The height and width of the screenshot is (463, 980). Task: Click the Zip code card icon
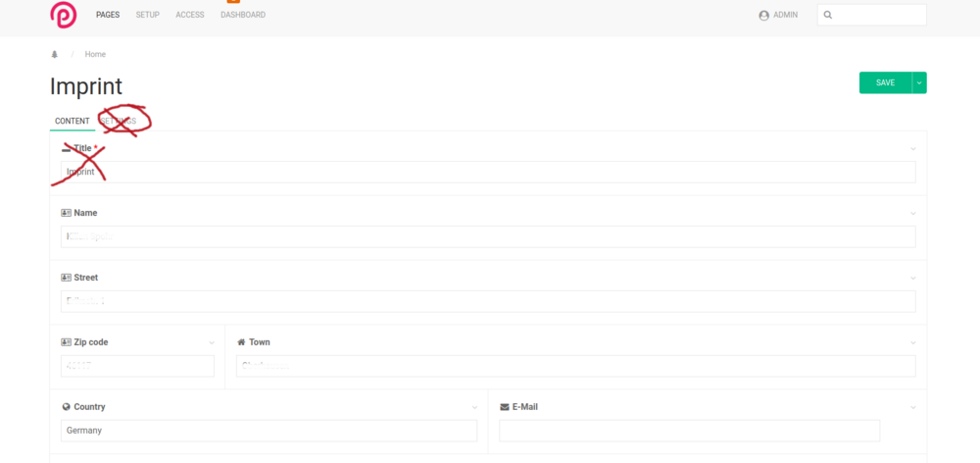[x=66, y=342]
